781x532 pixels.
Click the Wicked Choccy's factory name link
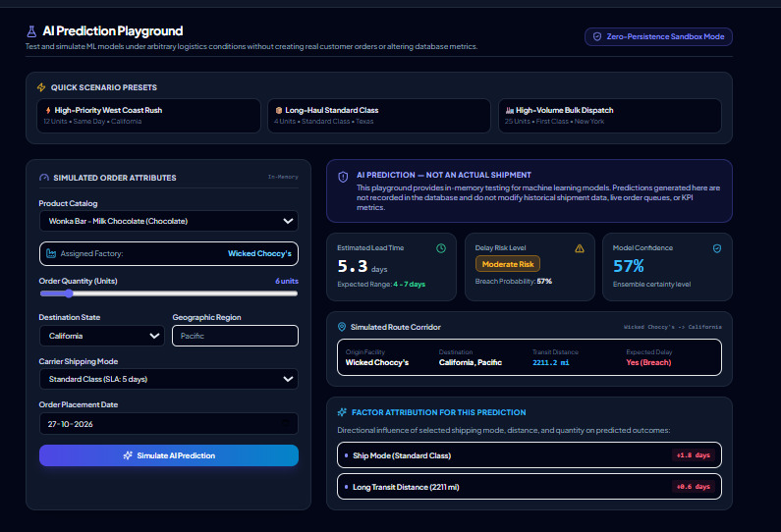click(259, 253)
